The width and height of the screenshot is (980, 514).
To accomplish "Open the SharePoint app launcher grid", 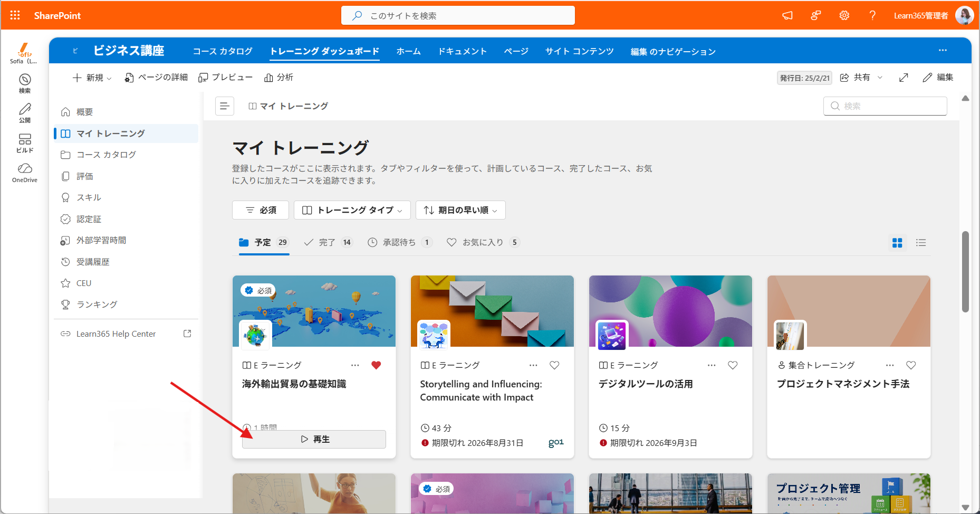I will tap(15, 15).
